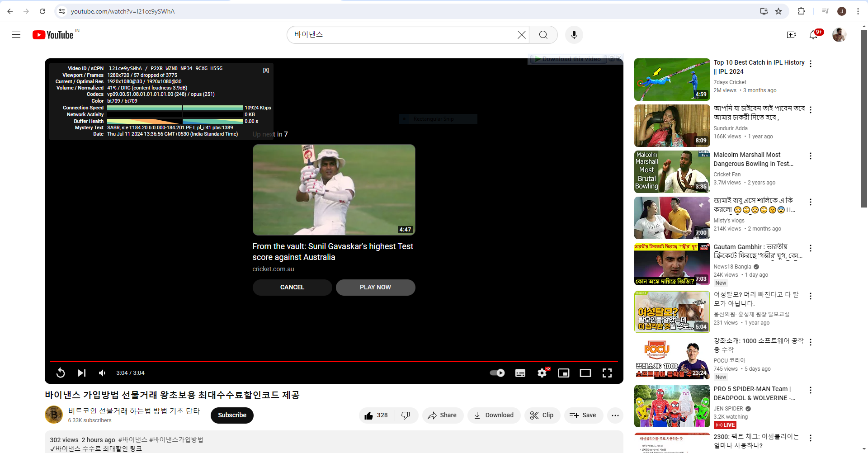
Task: Open options for Malcolm Marshall video
Action: click(811, 156)
